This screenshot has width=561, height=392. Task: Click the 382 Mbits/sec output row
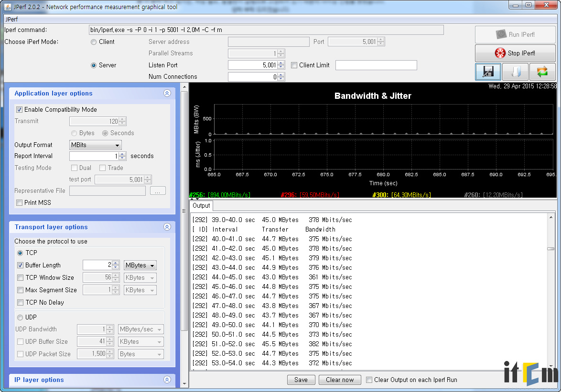point(272,344)
